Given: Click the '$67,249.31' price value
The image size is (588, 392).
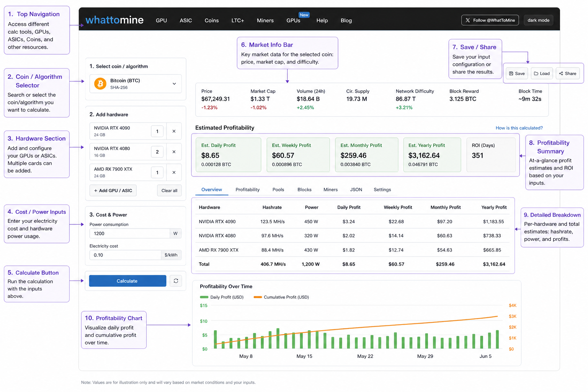Looking at the screenshot, I should click(216, 99).
